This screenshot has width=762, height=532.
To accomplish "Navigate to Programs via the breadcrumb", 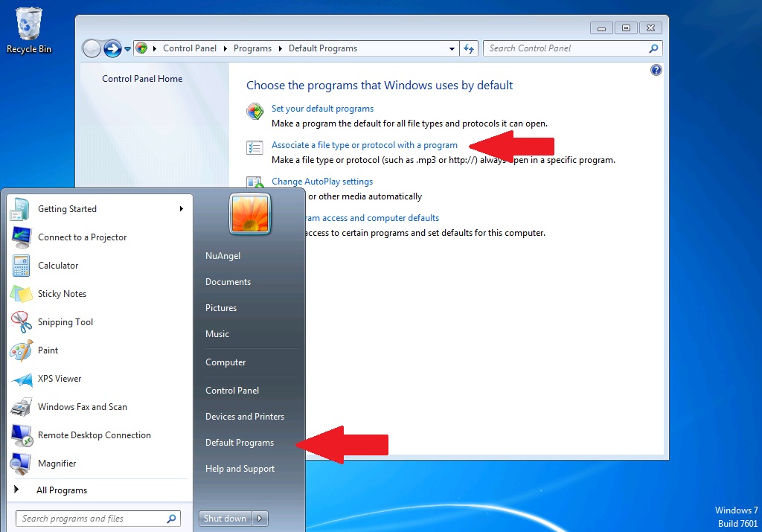I will 252,48.
